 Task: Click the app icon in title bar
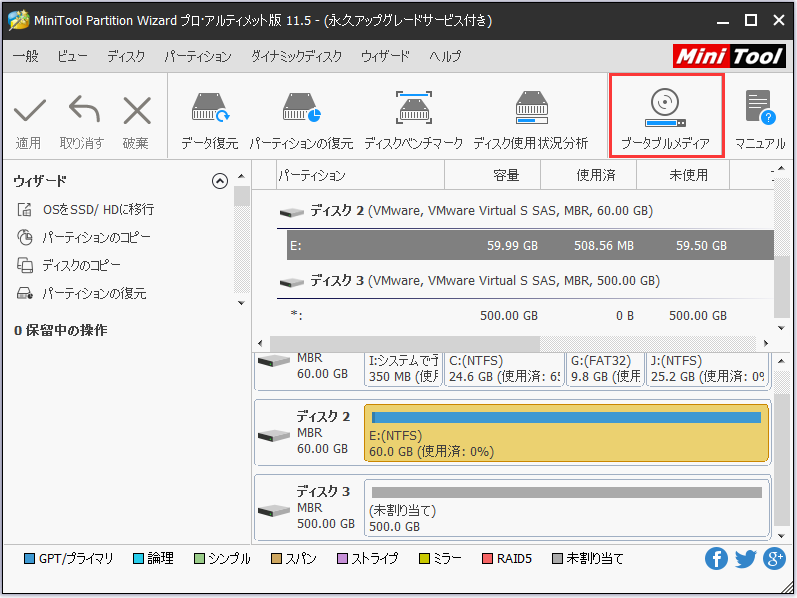(x=19, y=20)
